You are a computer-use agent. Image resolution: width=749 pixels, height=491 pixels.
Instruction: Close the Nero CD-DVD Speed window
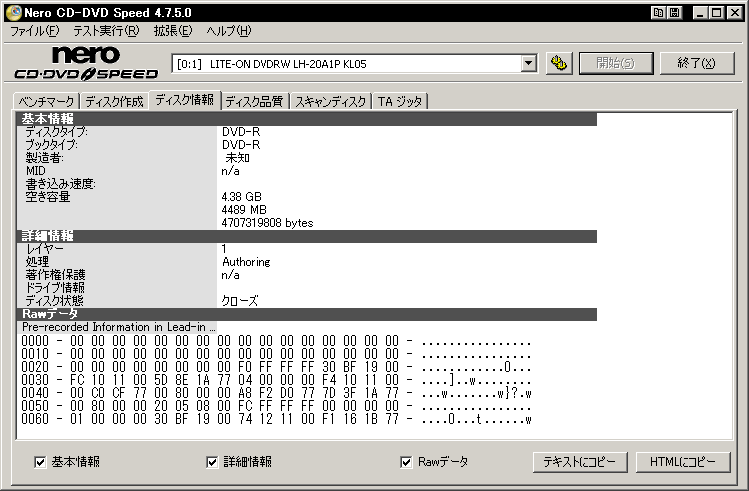click(x=735, y=13)
